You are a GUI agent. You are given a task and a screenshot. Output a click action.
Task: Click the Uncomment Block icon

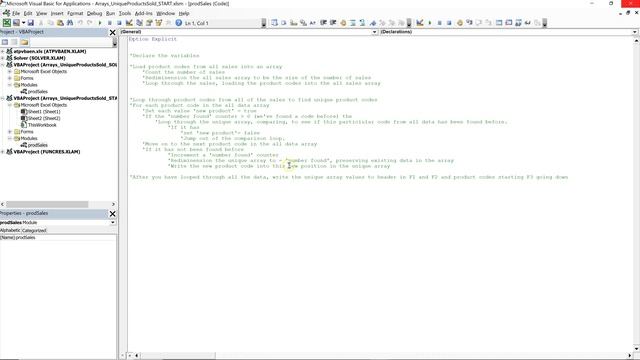pos(362,23)
